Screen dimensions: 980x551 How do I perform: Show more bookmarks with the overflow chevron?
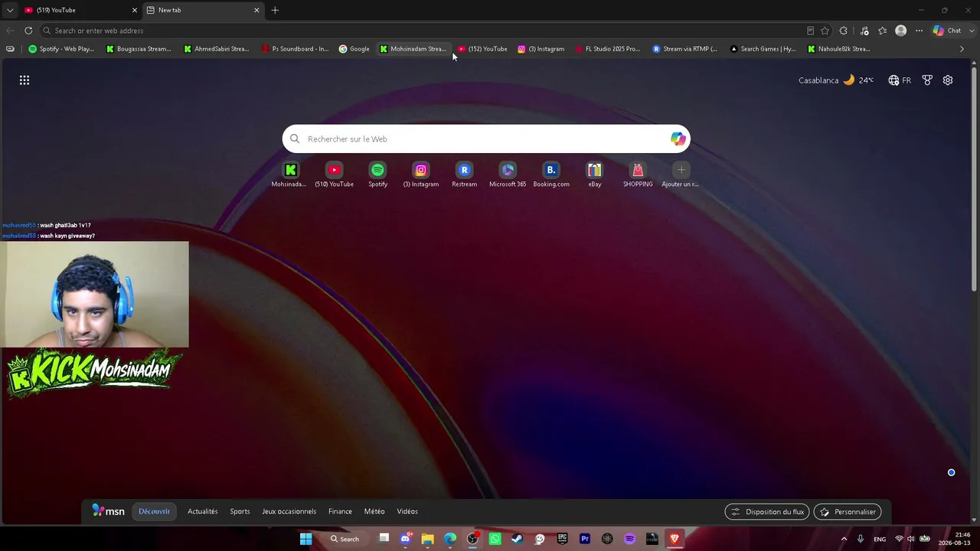click(x=962, y=49)
